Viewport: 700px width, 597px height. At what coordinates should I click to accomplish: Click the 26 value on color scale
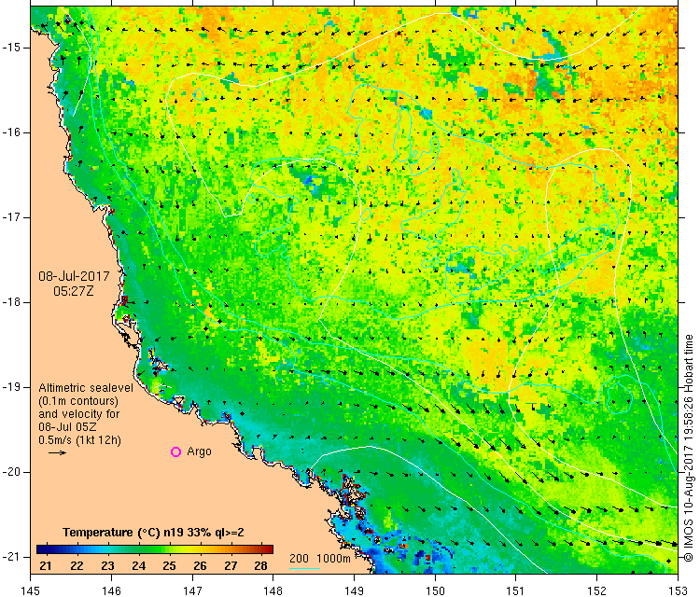[200, 566]
